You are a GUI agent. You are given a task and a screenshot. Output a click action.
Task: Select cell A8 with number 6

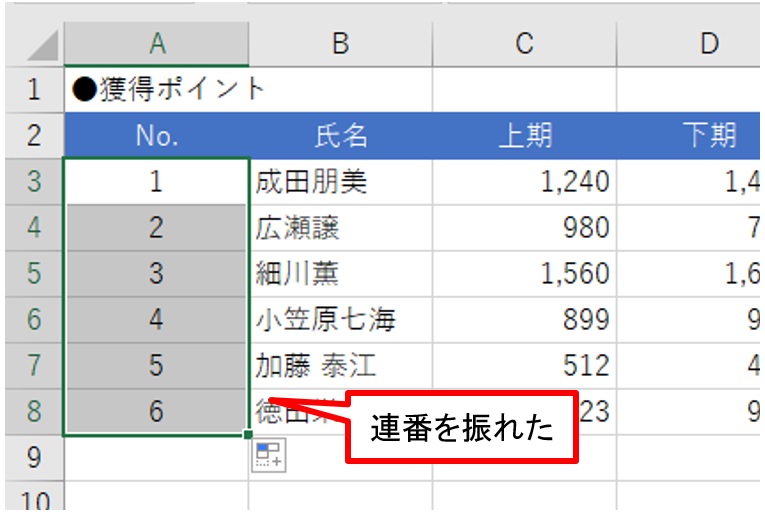click(156, 412)
